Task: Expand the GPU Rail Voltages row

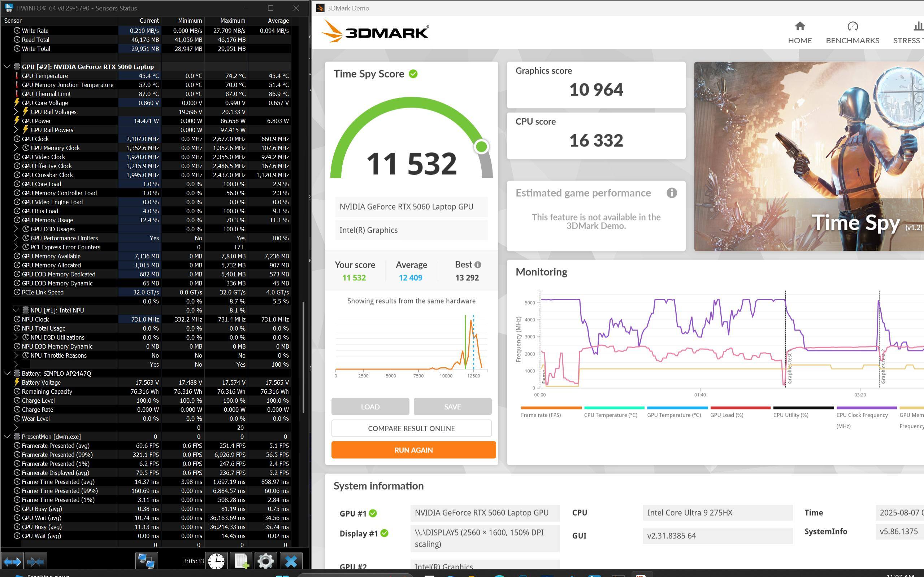Action: point(16,112)
